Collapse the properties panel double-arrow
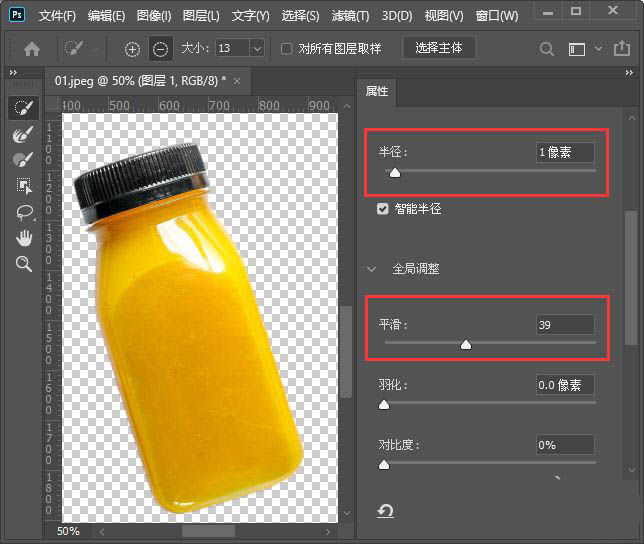Screen dimensions: 644x544 tap(629, 73)
